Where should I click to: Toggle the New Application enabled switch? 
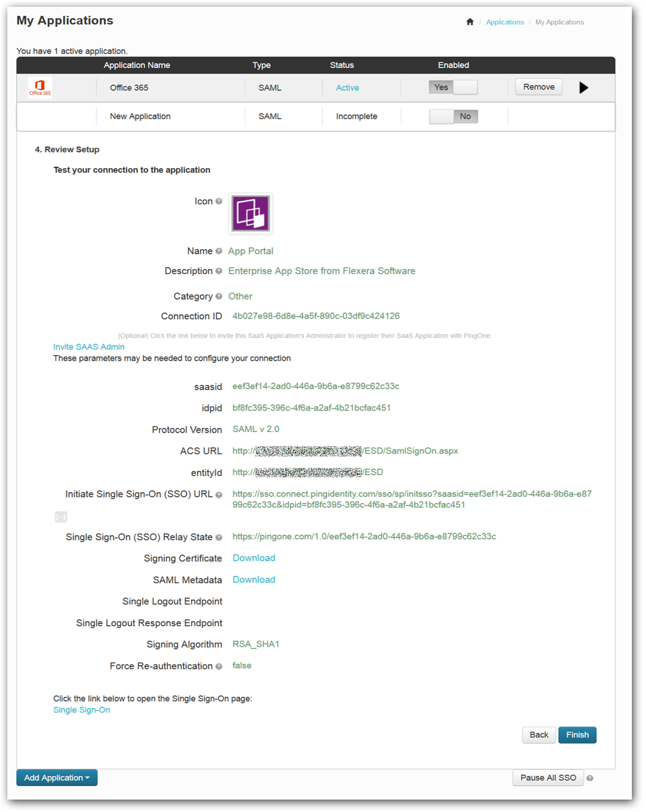pos(453,117)
